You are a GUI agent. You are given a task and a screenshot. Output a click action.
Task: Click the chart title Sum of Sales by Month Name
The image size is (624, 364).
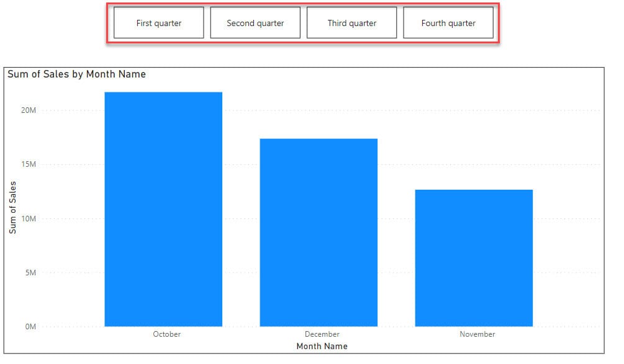(x=77, y=74)
